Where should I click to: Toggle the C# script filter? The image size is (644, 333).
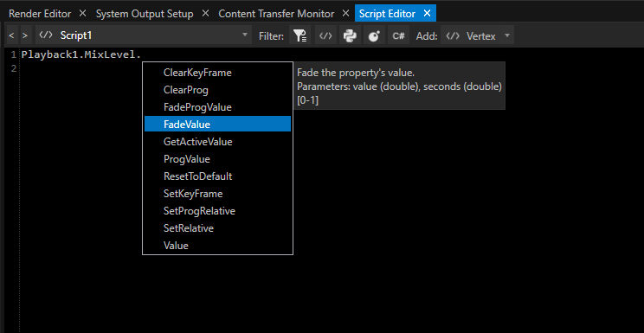[398, 35]
